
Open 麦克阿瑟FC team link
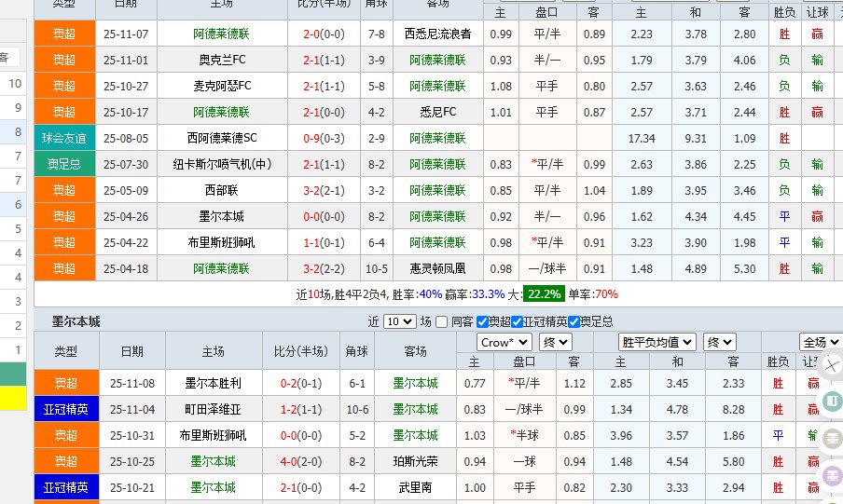(x=222, y=86)
